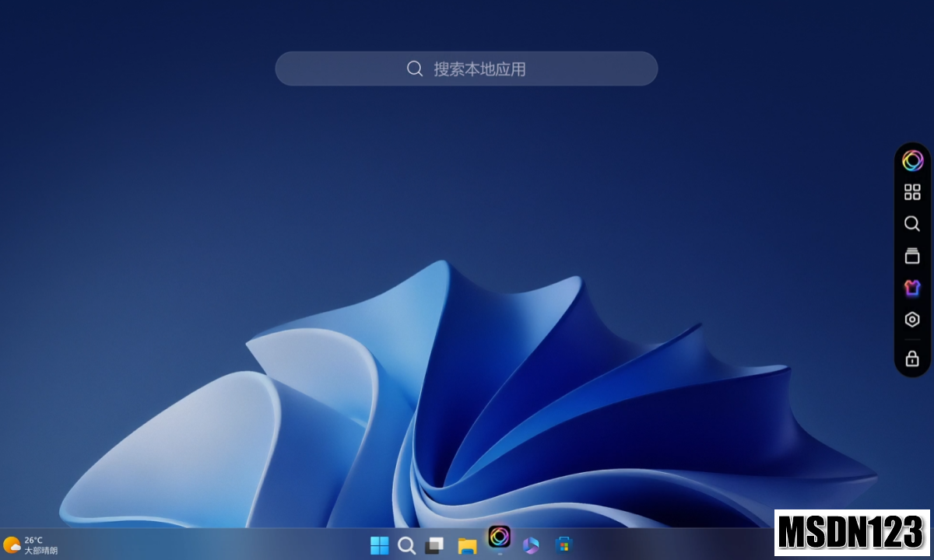The width and height of the screenshot is (934, 560).
Task: Click the search box 搜索本地应用
Action: [x=466, y=68]
